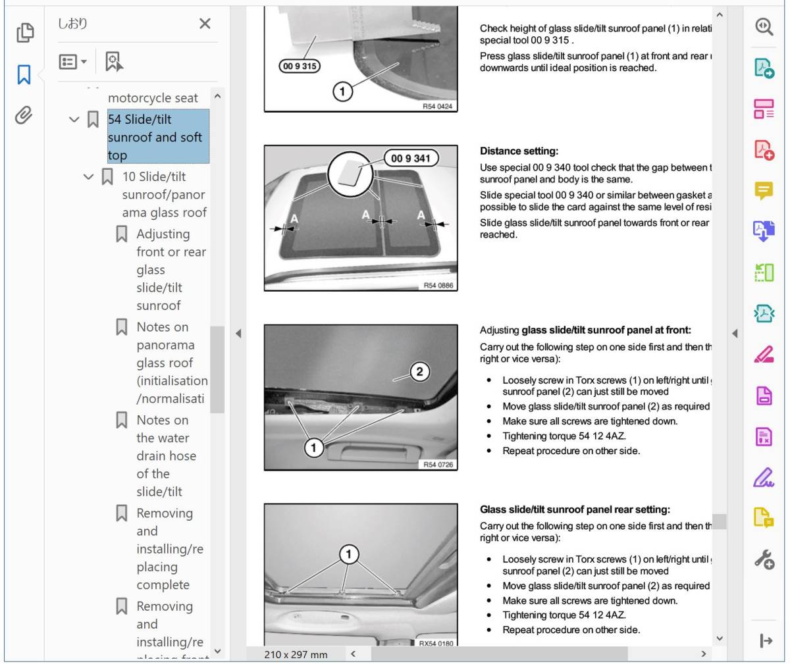Click the horizontal scrollbar thumb
This screenshot has height=672, width=790.
click(x=499, y=654)
